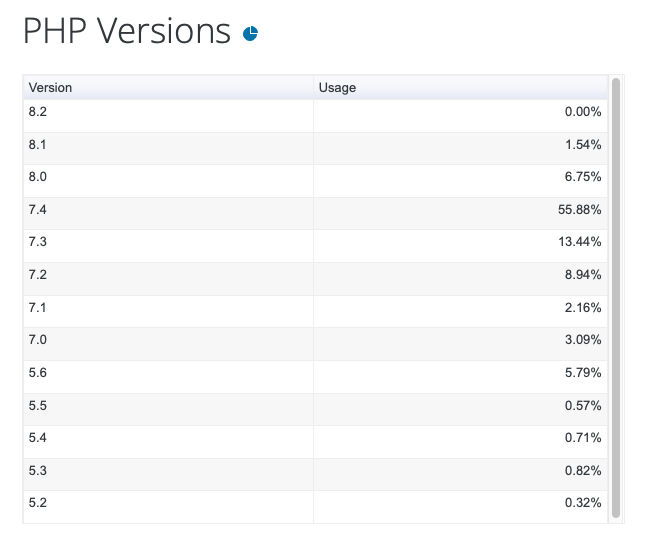
Task: Click the 0.00% usage value
Action: [583, 112]
